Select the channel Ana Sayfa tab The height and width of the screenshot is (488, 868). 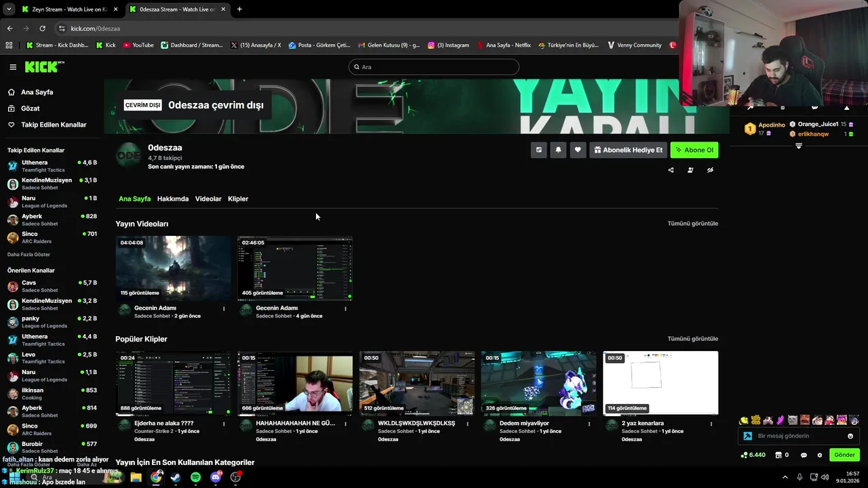[x=134, y=199]
